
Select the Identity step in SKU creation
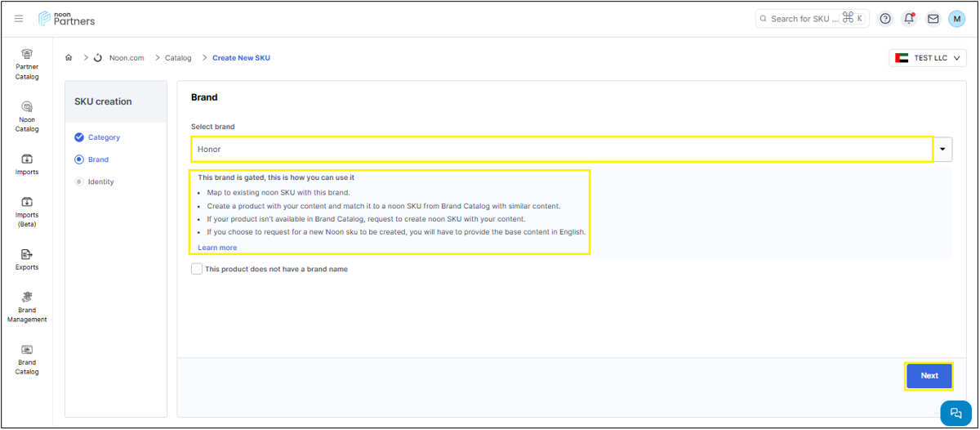pyautogui.click(x=100, y=181)
